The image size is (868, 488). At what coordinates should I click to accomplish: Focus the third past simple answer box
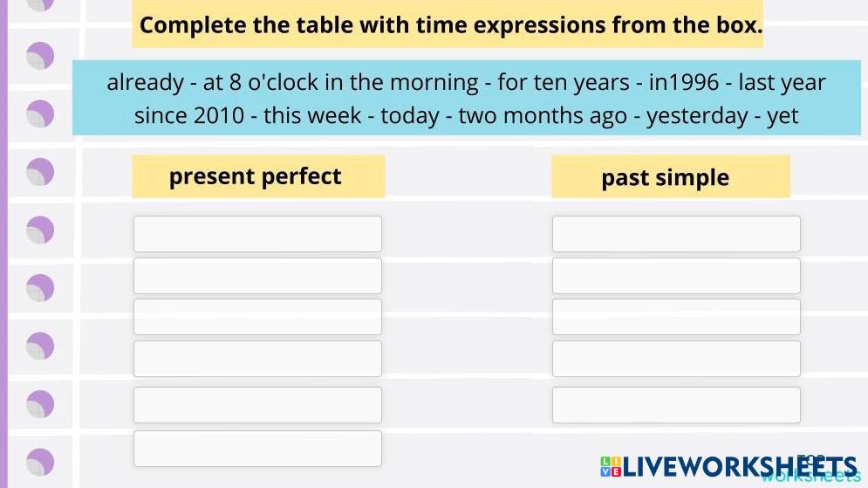(x=676, y=317)
